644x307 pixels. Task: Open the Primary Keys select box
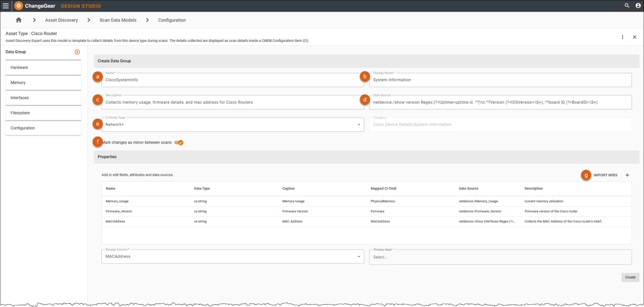tap(500, 257)
